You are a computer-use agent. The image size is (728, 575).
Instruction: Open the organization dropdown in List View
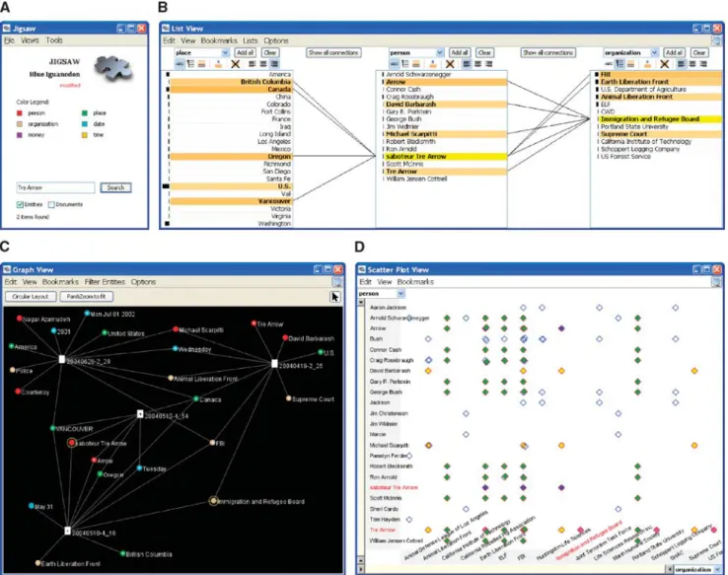pos(654,52)
